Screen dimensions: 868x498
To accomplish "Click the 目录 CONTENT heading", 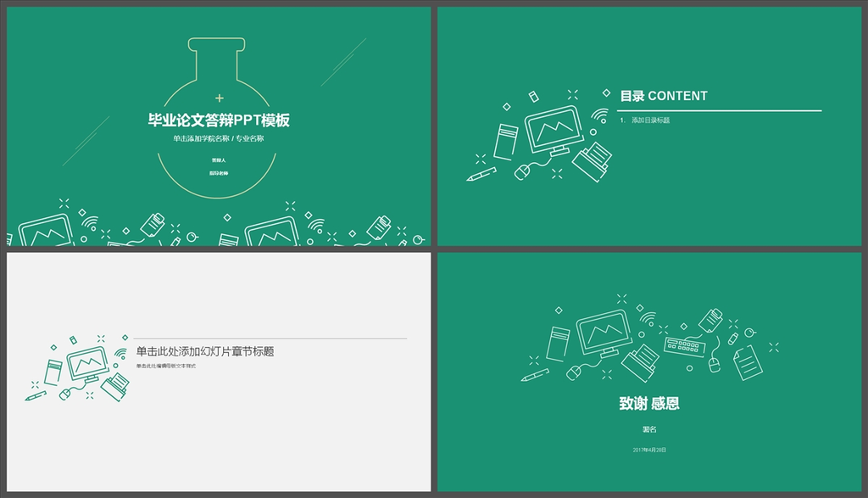I will pos(663,96).
